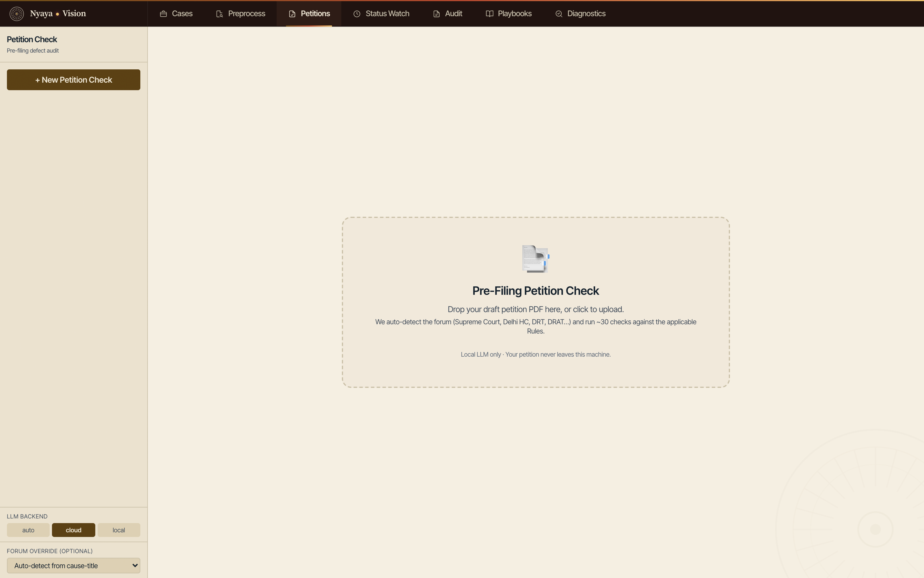Click the Nyaya Vision wheel logo icon
Screen dimensions: 924x578
[x=16, y=14]
